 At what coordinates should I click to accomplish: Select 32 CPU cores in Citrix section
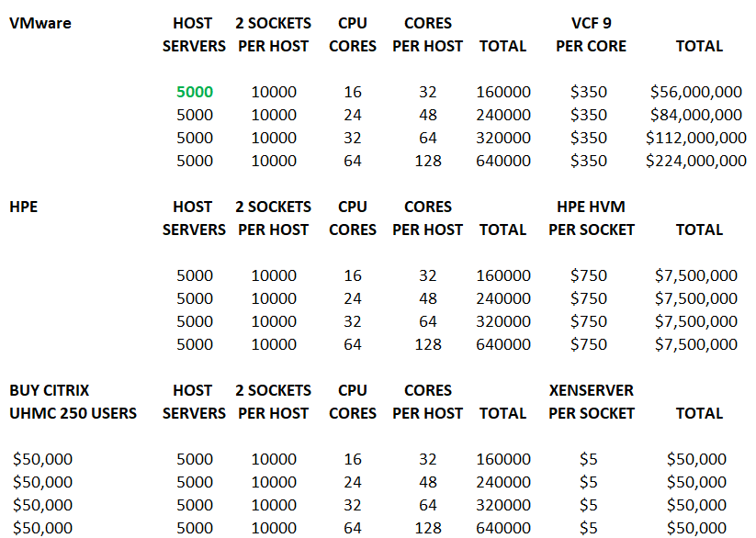click(353, 505)
